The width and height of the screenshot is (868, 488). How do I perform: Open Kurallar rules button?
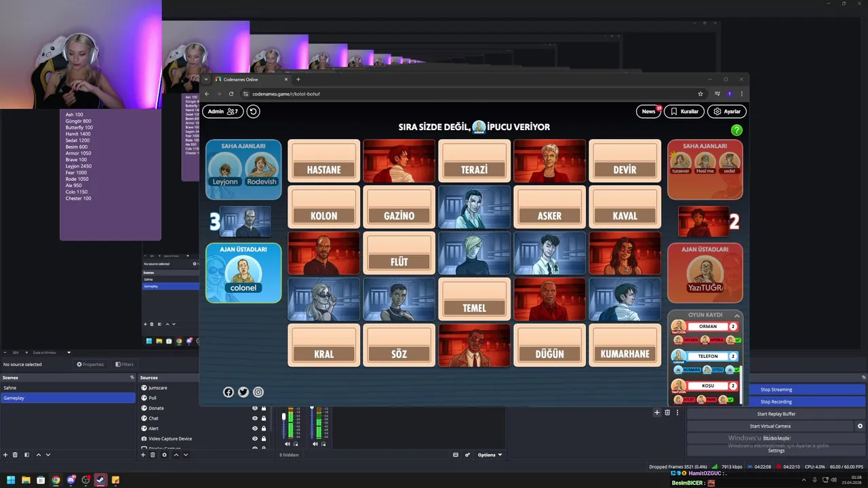click(684, 111)
